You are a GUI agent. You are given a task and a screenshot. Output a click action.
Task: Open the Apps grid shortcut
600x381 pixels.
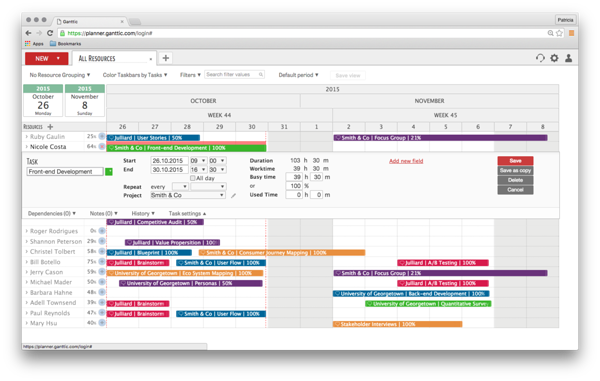[34, 44]
